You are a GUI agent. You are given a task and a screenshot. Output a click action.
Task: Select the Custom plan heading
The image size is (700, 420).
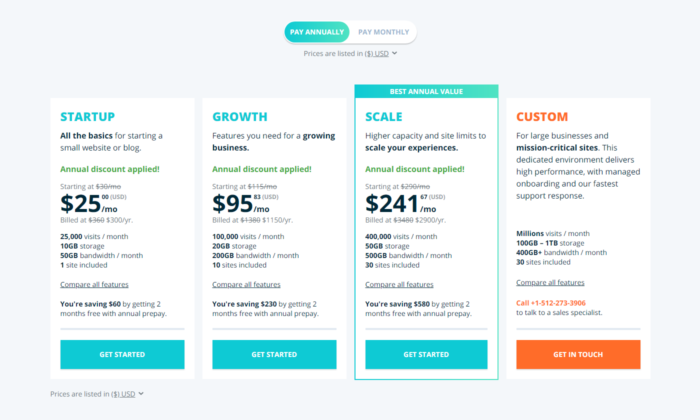coord(542,116)
